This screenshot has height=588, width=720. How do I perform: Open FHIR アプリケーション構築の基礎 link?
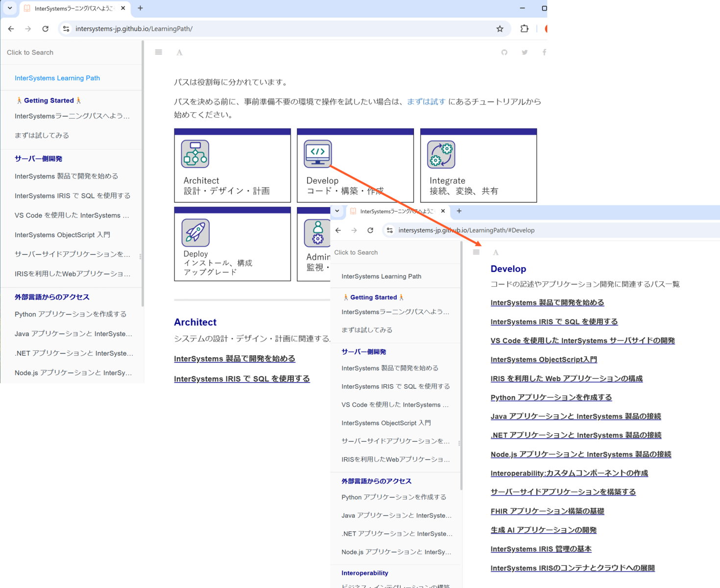[547, 511]
